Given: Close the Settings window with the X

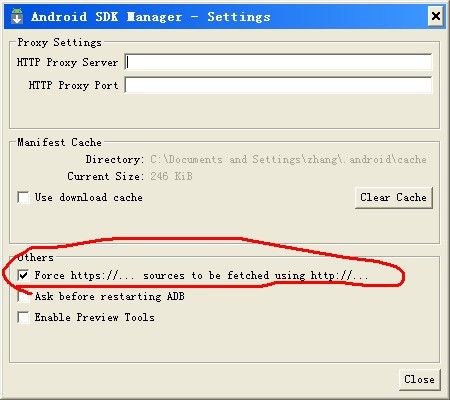Looking at the screenshot, I should pos(436,16).
